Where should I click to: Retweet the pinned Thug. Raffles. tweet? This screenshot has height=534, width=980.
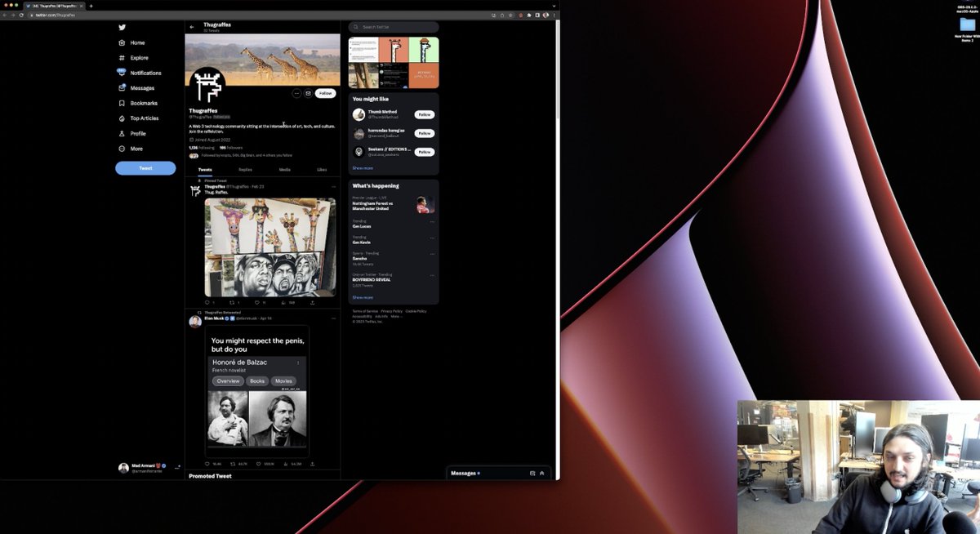233,302
